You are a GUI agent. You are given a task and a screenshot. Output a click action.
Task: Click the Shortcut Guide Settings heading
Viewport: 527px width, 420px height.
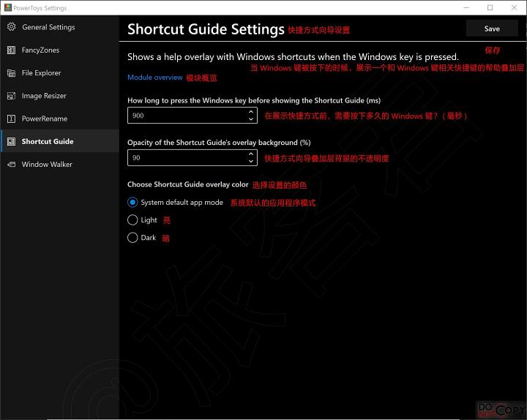[206, 29]
